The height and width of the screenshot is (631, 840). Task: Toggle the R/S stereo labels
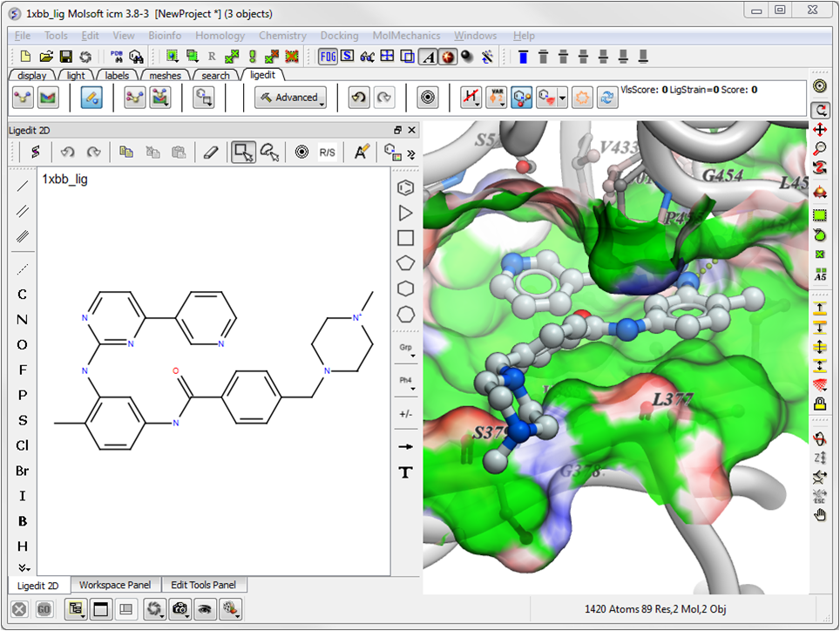point(327,153)
